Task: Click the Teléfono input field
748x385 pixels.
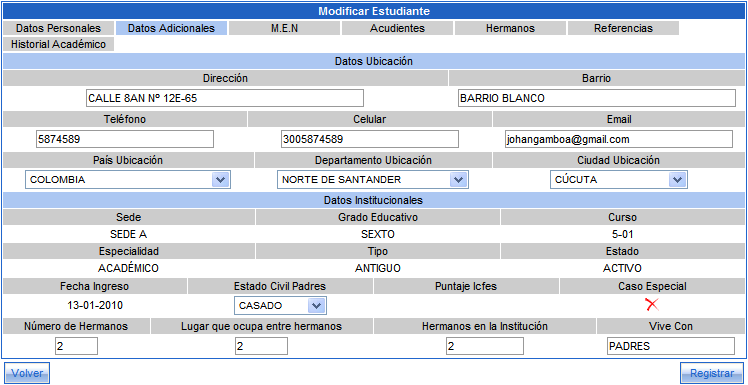Action: coord(125,139)
